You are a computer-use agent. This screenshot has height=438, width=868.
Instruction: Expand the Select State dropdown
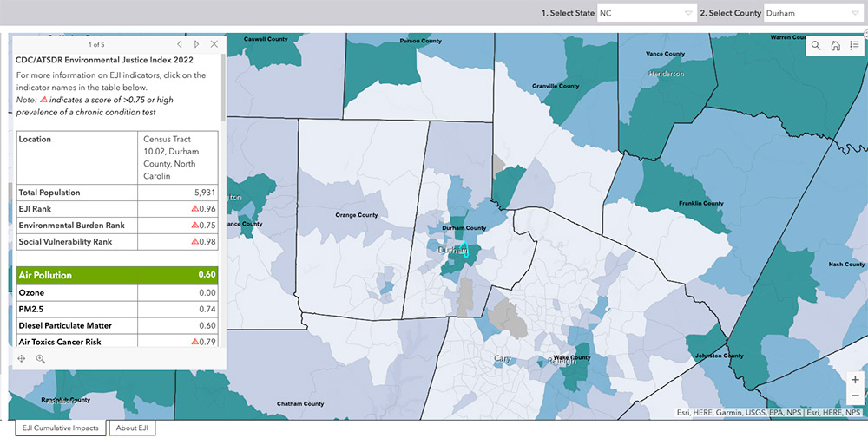pos(648,13)
